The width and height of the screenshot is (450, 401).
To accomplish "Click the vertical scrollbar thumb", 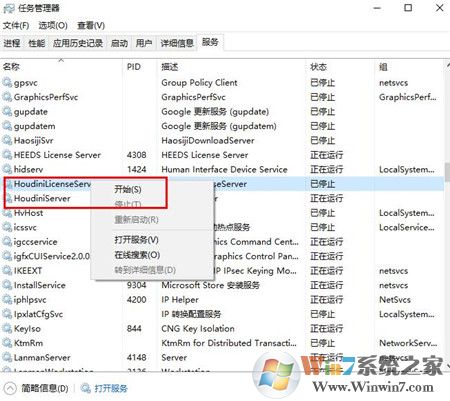I will click(x=447, y=172).
